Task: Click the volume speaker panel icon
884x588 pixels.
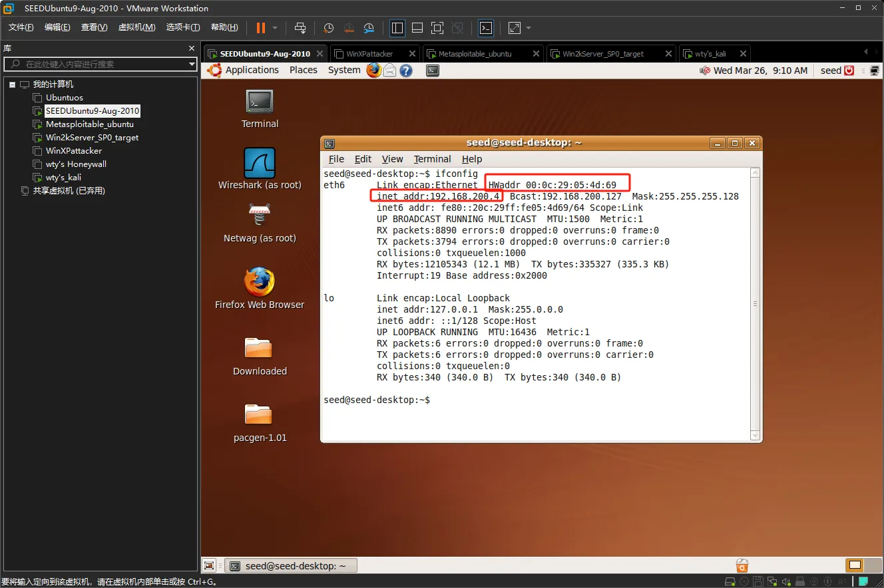Action: (x=705, y=71)
